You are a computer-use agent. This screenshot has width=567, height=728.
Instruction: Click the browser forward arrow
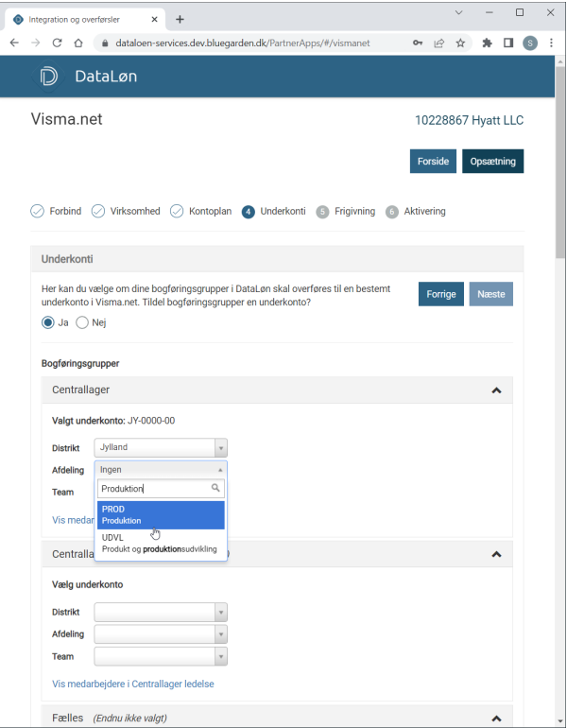point(36,43)
